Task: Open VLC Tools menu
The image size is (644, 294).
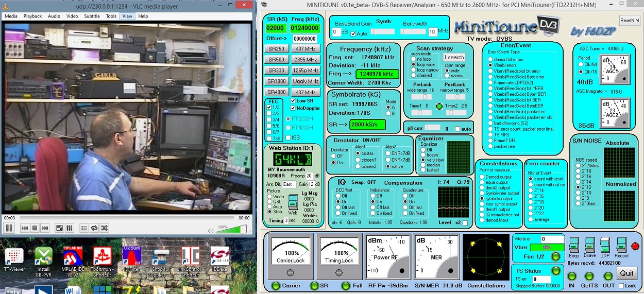Action: pyautogui.click(x=111, y=16)
